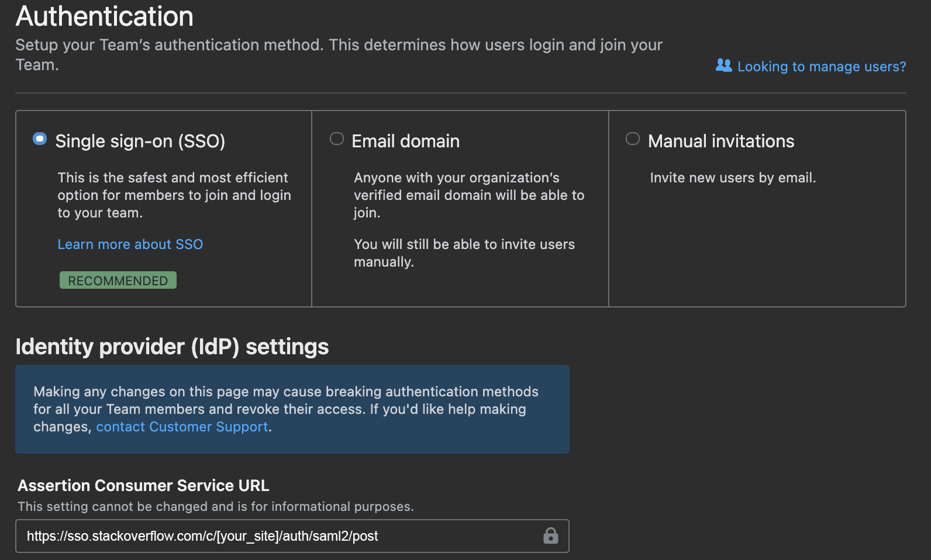Click the Authentication page heading
Viewport: 931px width, 560px height.
point(105,16)
